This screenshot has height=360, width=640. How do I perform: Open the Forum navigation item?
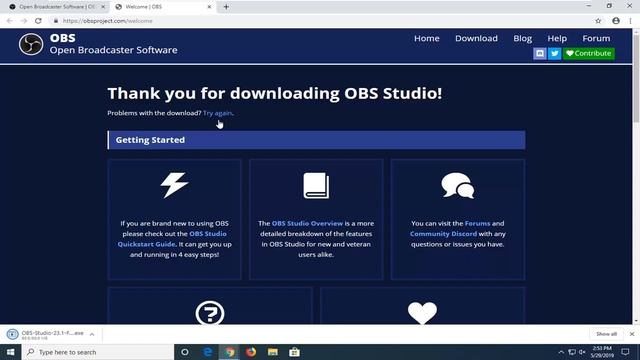click(x=596, y=38)
